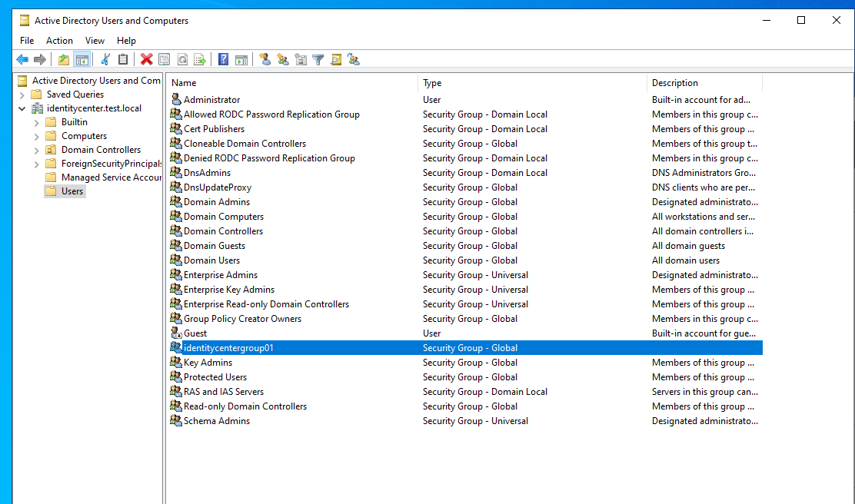Click the Guest account icon
855x504 pixels.
(x=175, y=333)
